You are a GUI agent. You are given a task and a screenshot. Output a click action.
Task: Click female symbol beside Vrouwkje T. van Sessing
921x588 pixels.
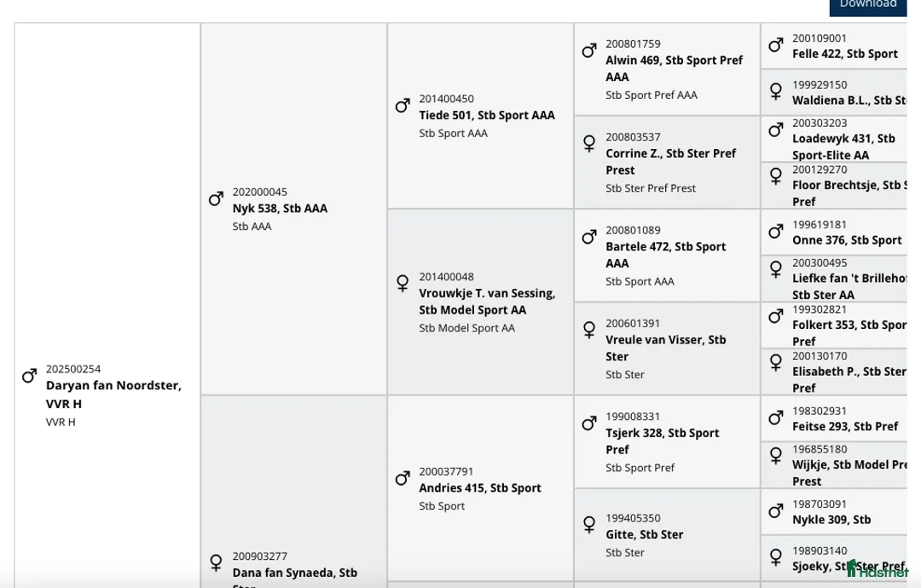[403, 283]
